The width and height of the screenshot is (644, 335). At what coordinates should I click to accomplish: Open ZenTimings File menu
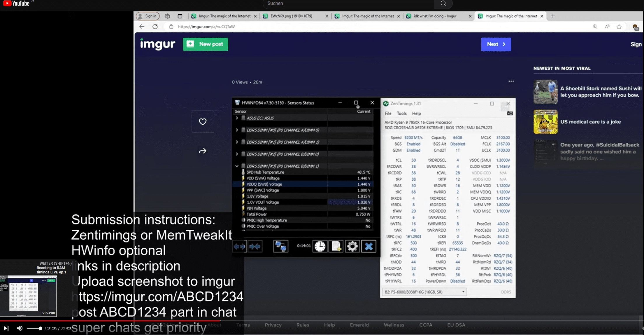tap(388, 114)
